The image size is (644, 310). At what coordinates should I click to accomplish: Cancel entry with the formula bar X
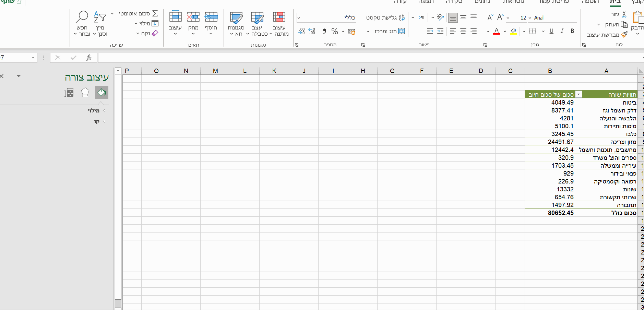(58, 58)
